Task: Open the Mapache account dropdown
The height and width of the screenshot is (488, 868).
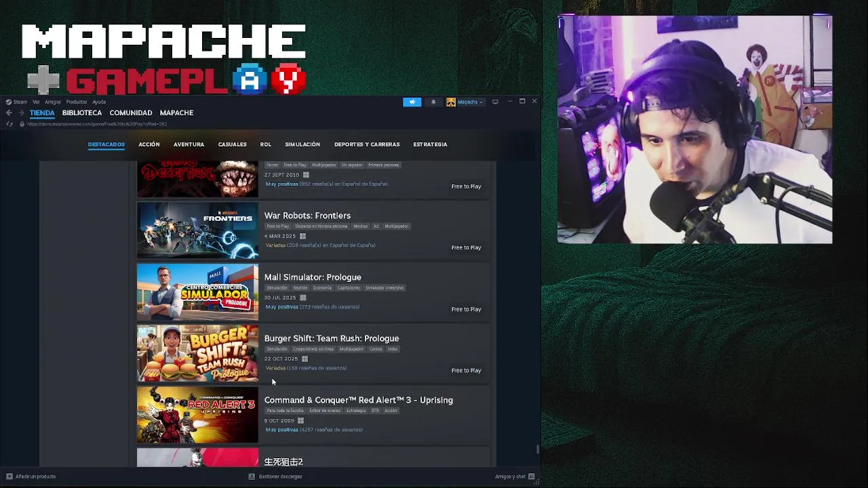Action: tap(470, 102)
